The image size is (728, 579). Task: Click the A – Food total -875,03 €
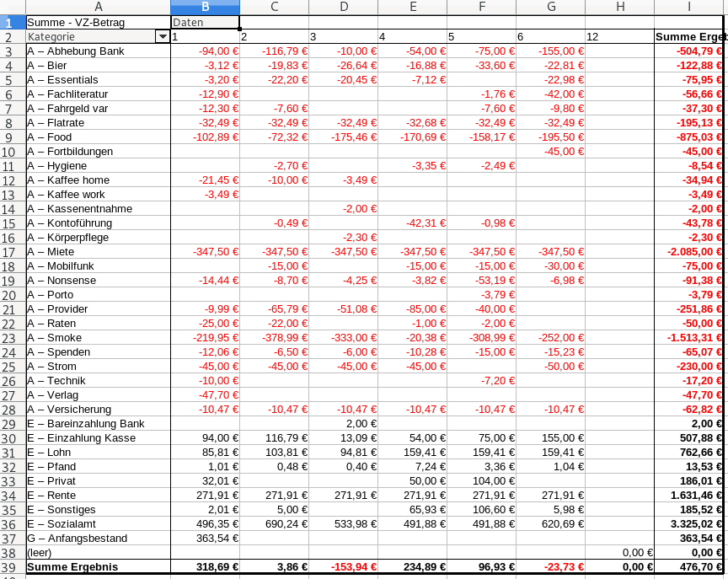[688, 137]
